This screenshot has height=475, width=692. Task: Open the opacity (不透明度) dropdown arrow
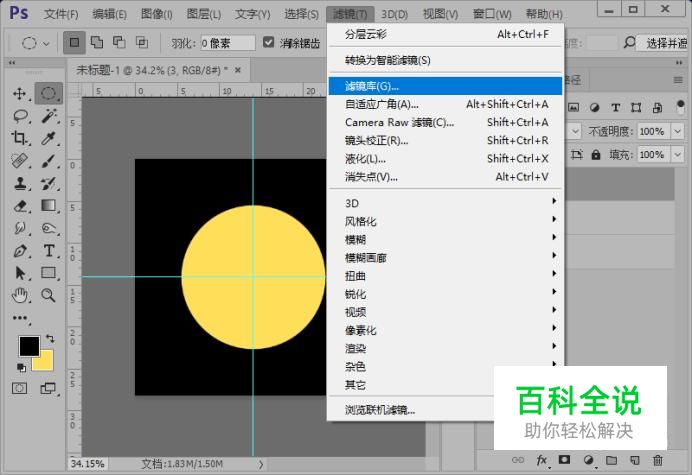pyautogui.click(x=677, y=131)
